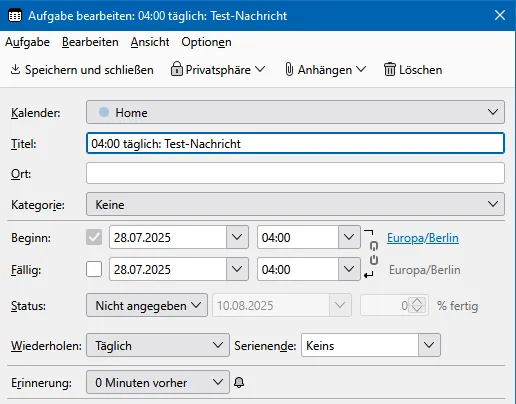Screen dimensions: 516x404
Task: Open the Status Nicht angegeben dropdown
Action: [147, 305]
